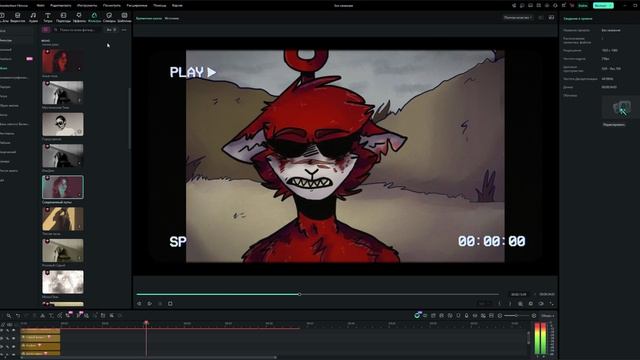
Task: Click the filter search input field
Action: tap(78, 30)
